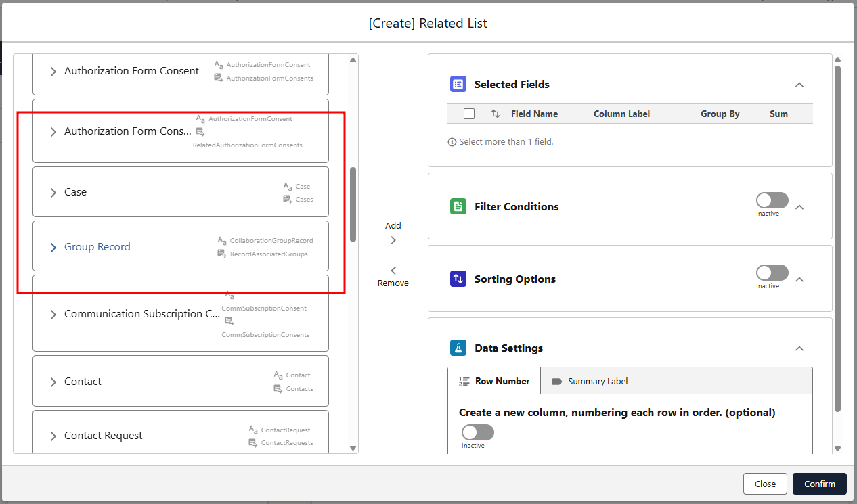Screen dimensions: 857x504
Task: Open the Summary Label tab
Action: [x=590, y=382]
